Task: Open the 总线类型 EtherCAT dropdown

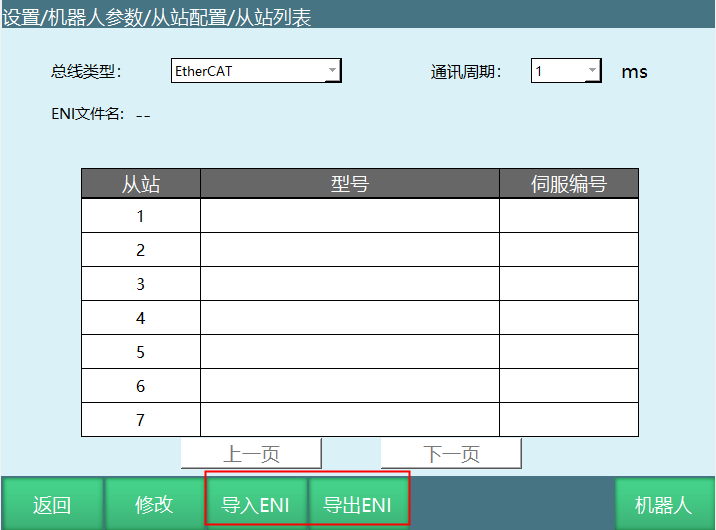Action: [x=256, y=71]
